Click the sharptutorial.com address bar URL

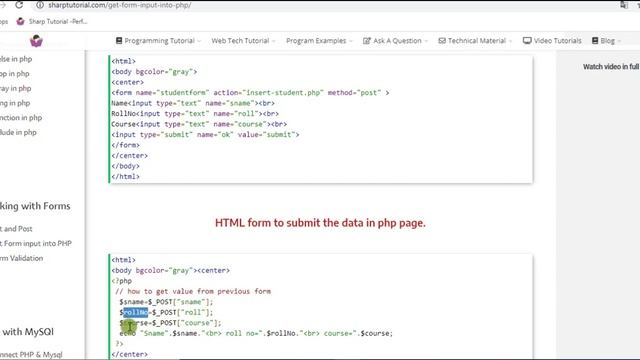pos(120,5)
